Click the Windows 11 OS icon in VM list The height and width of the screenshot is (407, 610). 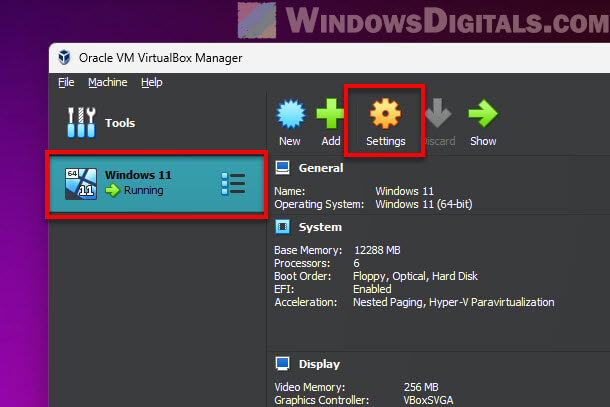coord(81,184)
